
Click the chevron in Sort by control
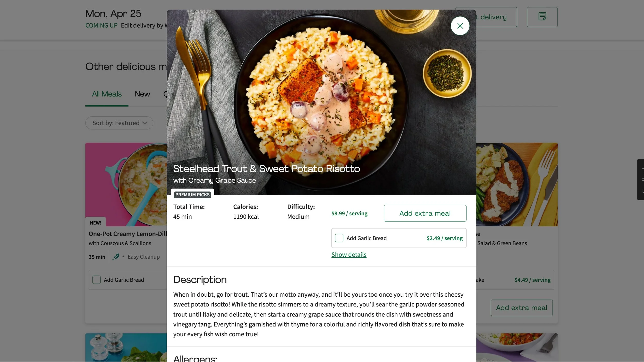tap(145, 123)
